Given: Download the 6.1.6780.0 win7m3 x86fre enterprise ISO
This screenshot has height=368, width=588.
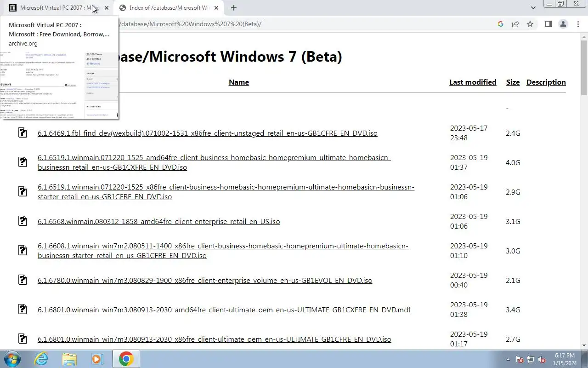Looking at the screenshot, I should pos(205,281).
